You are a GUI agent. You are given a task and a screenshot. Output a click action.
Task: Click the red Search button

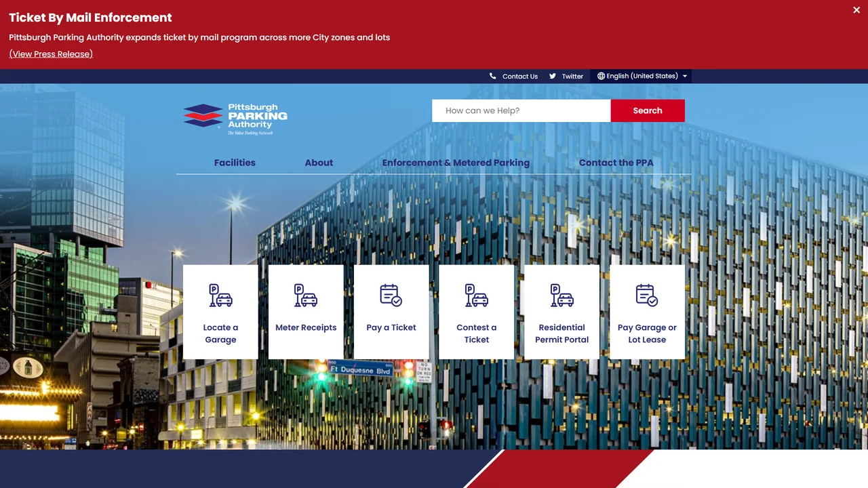pos(648,110)
